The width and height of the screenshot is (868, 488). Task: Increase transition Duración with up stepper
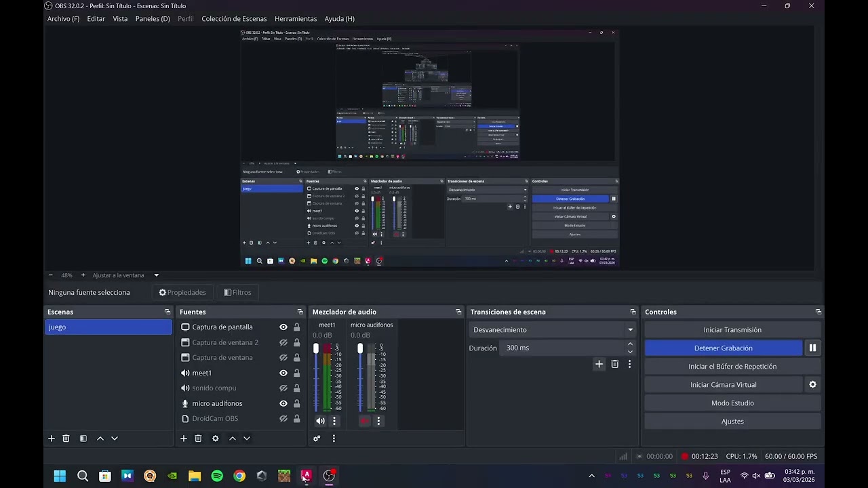click(630, 344)
